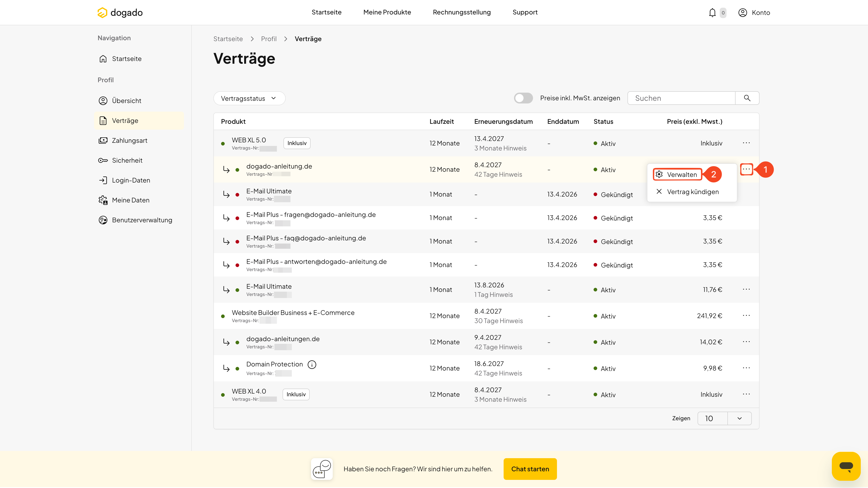Click the Inklusiv badge on WEB XL 5.0

click(x=297, y=143)
